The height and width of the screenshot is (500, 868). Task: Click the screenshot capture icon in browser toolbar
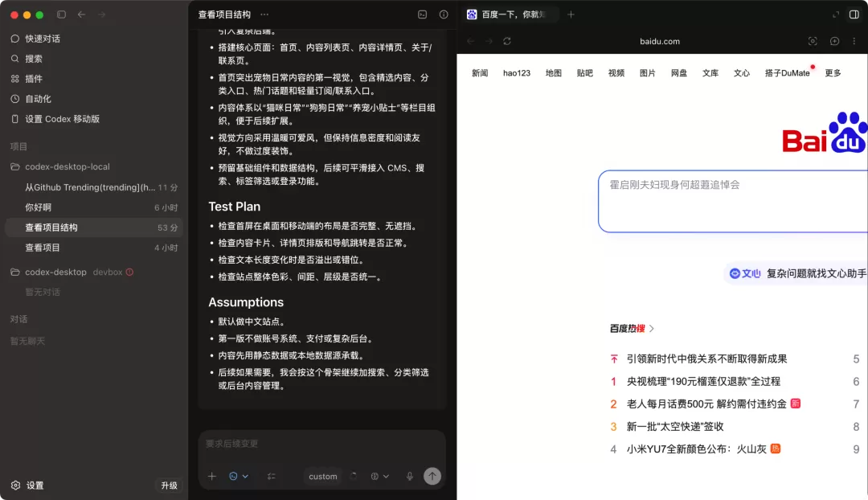click(813, 41)
